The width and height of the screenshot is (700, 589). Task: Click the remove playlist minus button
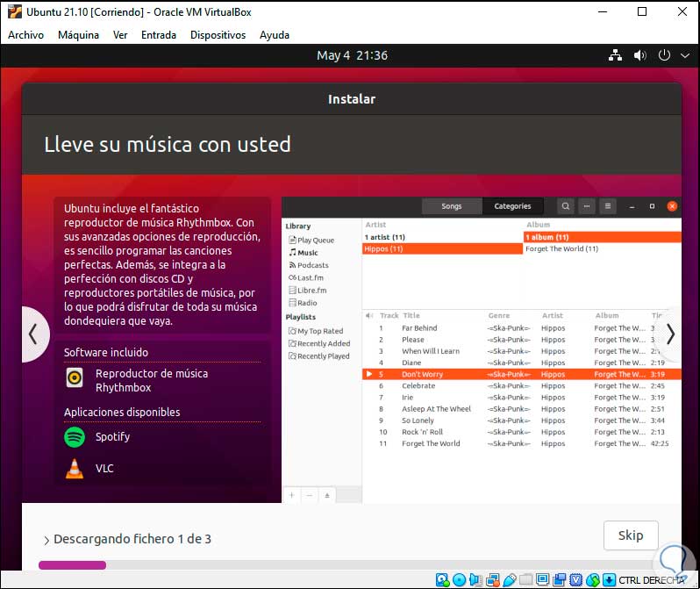[x=310, y=495]
